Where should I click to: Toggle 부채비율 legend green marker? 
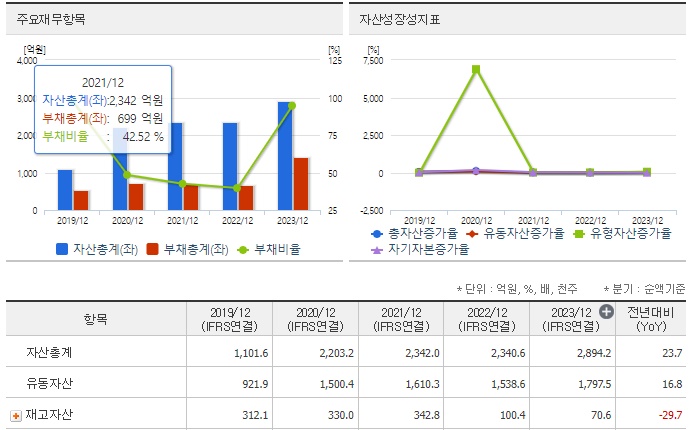pyautogui.click(x=243, y=250)
